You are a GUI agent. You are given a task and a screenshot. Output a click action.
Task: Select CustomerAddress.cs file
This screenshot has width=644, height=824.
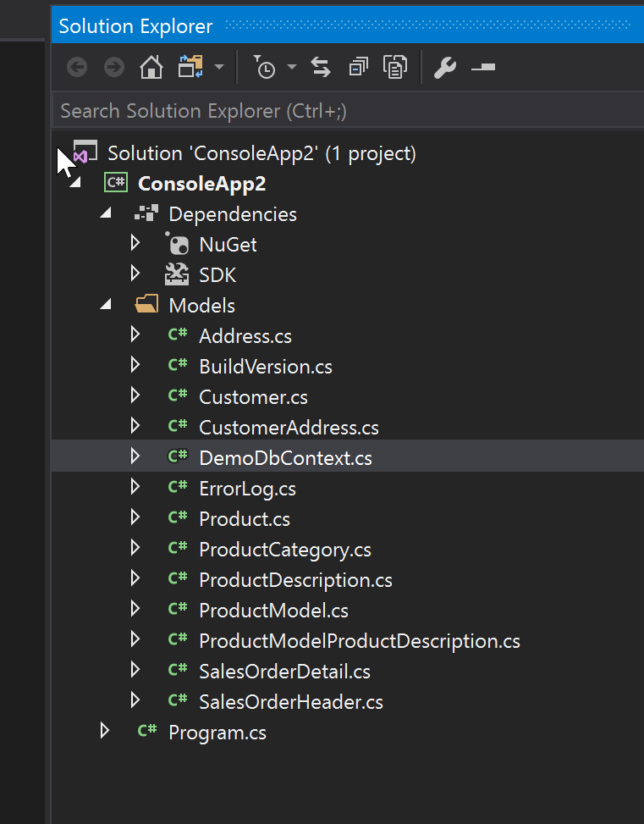(x=289, y=428)
